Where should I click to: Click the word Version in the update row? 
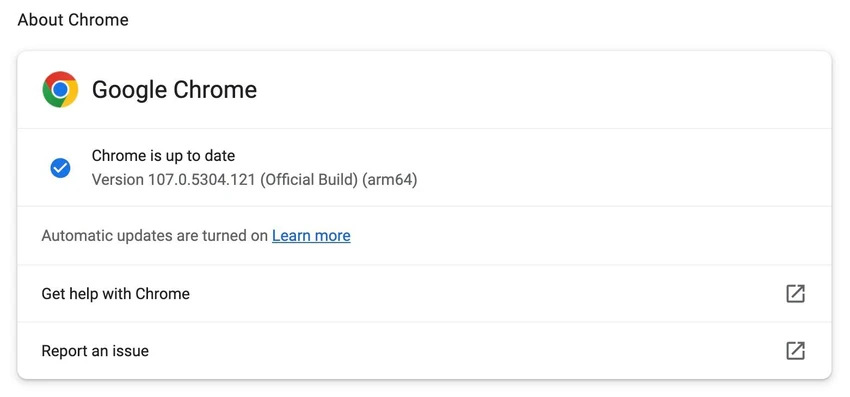[118, 180]
